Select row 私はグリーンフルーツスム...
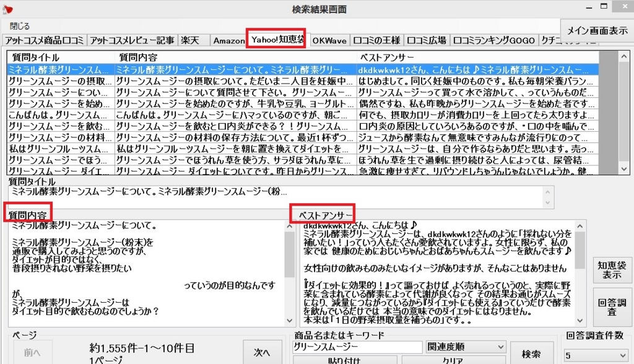Screen dimensions: 634x364 pos(303,149)
